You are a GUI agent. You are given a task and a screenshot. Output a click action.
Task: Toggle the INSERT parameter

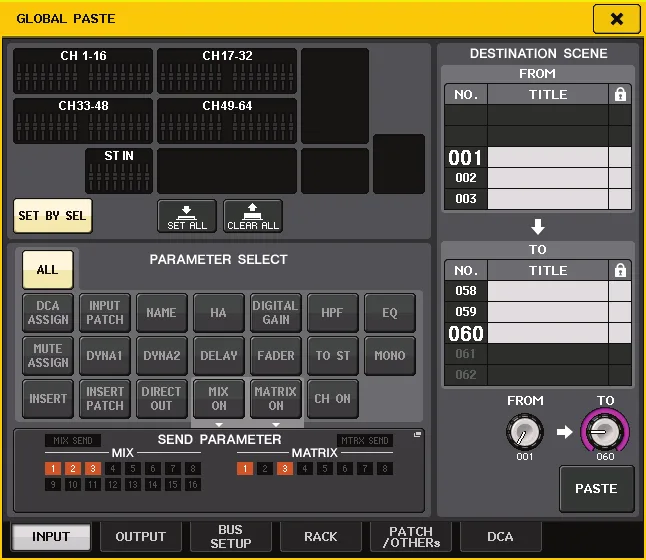(x=48, y=399)
